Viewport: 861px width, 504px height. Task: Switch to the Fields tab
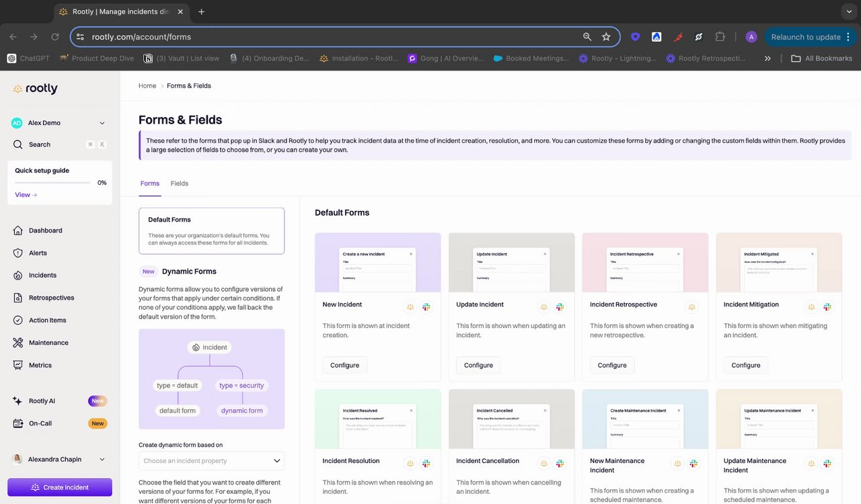(180, 183)
